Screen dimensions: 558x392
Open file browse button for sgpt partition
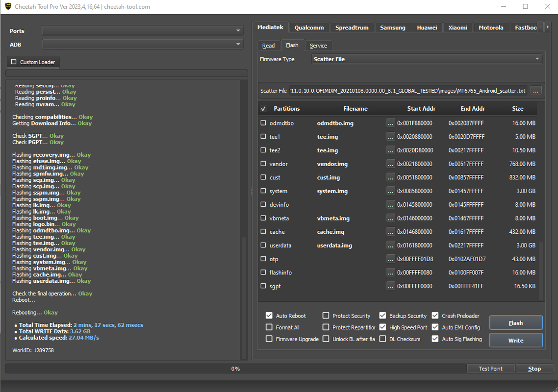click(390, 286)
